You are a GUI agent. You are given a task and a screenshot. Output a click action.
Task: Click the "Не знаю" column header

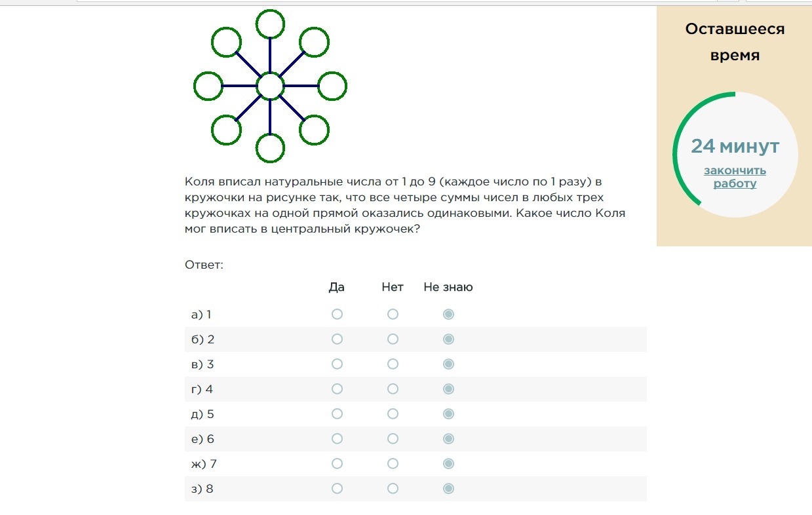448,287
